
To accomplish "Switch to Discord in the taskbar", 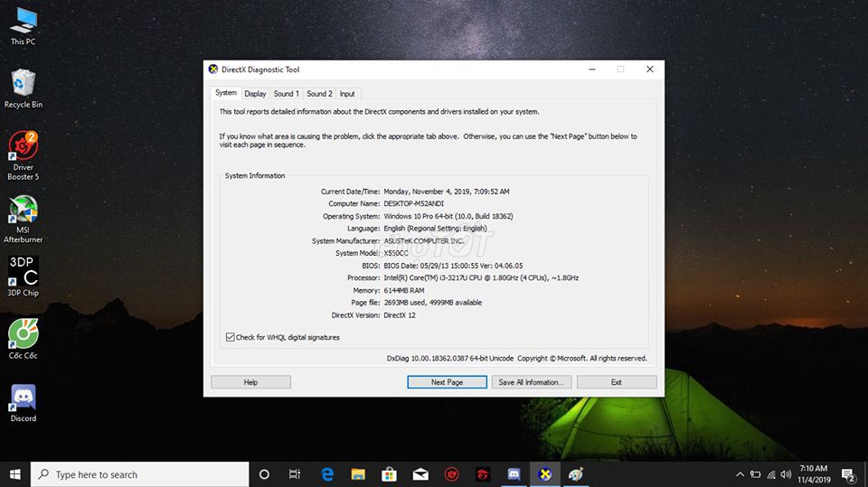I will coord(514,474).
